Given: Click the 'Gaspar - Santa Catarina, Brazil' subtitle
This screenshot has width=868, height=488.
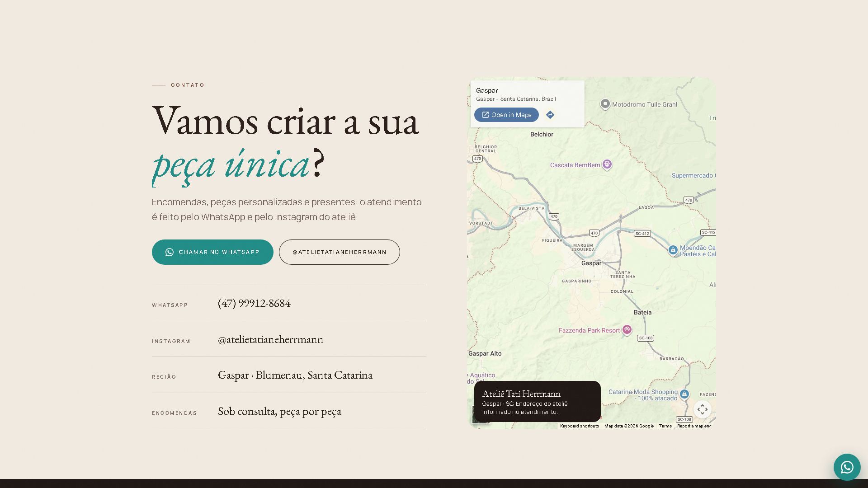Looking at the screenshot, I should (x=516, y=99).
